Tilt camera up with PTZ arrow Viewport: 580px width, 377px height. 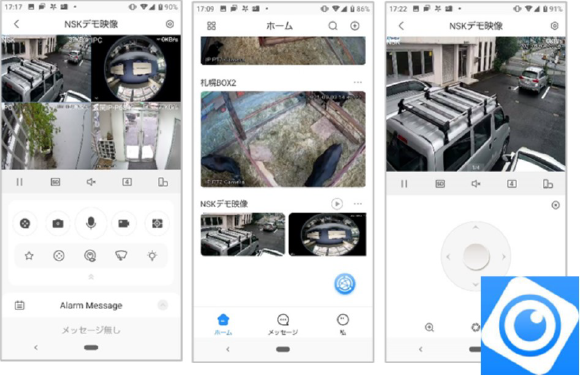click(476, 227)
